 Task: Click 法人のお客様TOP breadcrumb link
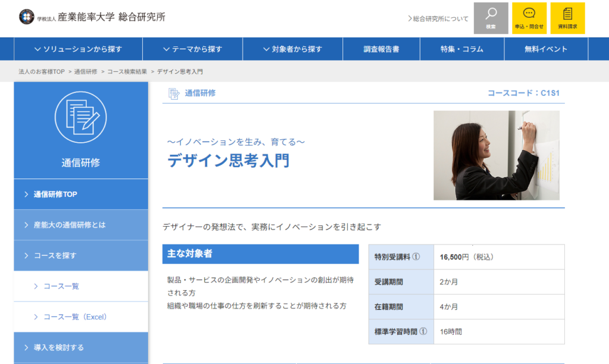(42, 71)
